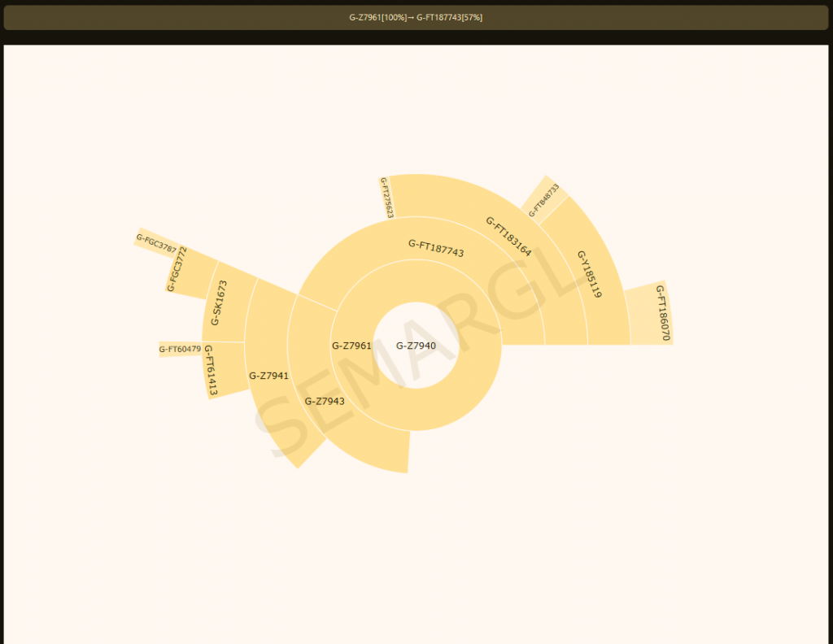Open the G-Z7943 segment

pos(325,401)
